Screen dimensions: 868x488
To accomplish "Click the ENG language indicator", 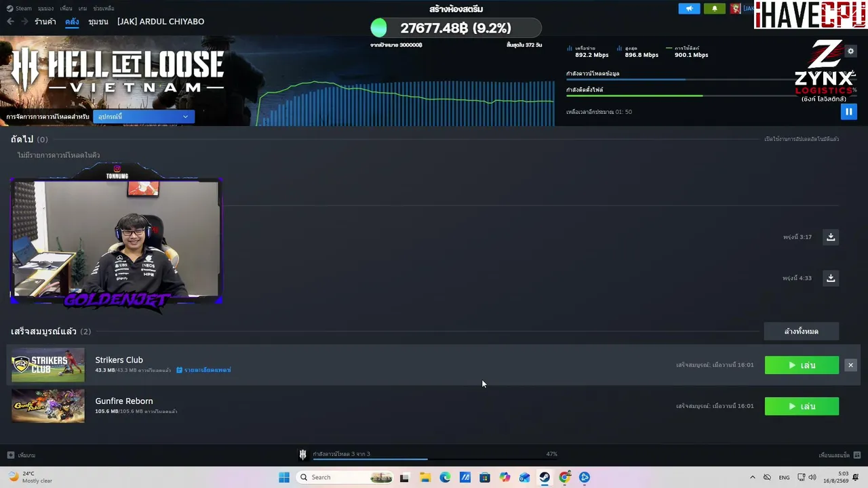I will tap(784, 477).
